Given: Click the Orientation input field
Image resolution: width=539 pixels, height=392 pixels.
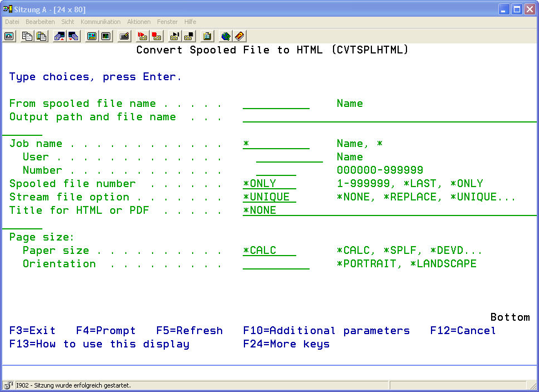Looking at the screenshot, I should 276,264.
